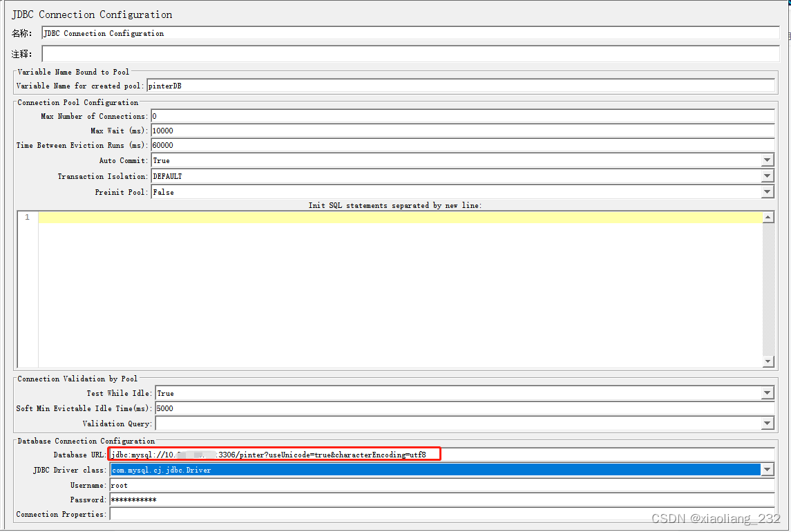Open the Transaction Isolation dropdown arrow
The height and width of the screenshot is (532, 791).
(767, 176)
